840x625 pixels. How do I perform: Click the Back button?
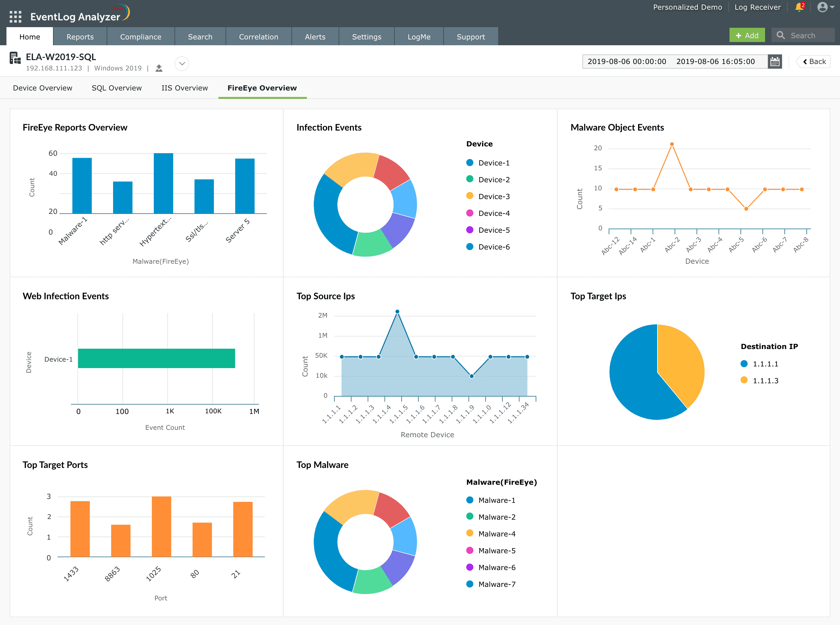pos(814,62)
